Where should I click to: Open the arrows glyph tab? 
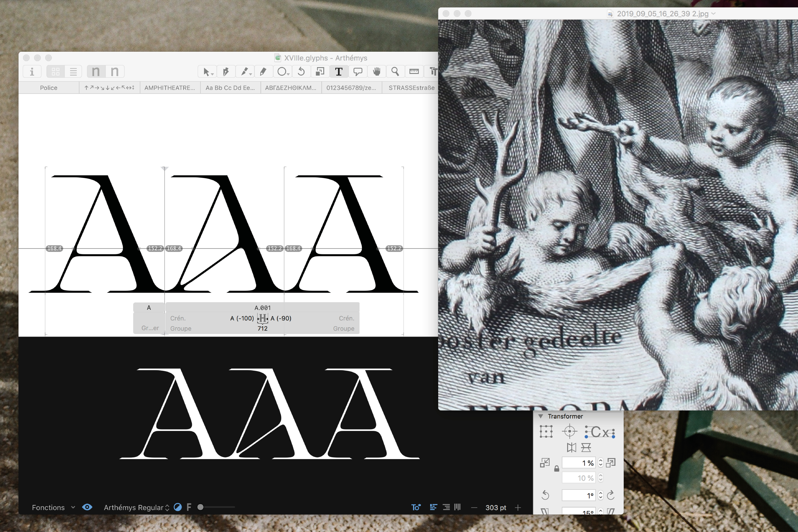[109, 88]
